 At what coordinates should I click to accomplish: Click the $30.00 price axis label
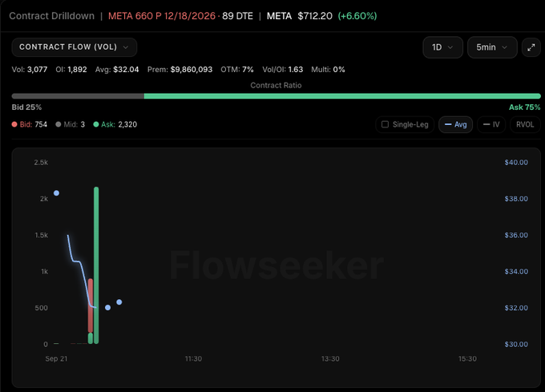tap(516, 344)
